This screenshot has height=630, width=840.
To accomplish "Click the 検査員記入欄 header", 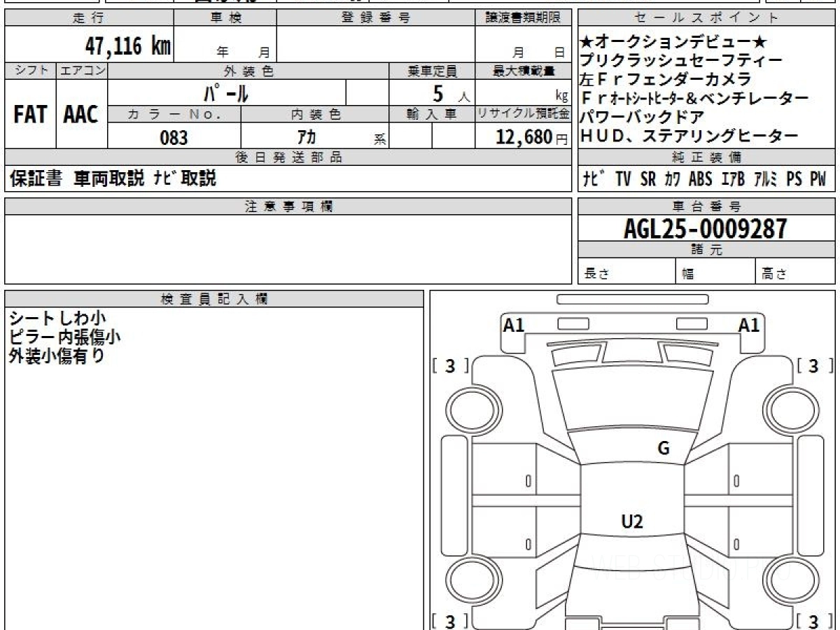I will click(213, 299).
